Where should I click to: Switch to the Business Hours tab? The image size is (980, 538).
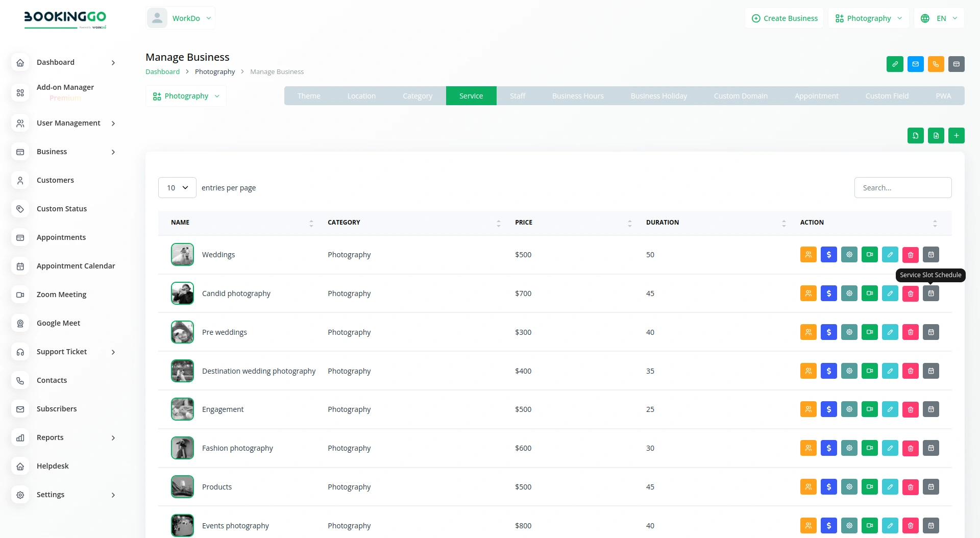(577, 95)
